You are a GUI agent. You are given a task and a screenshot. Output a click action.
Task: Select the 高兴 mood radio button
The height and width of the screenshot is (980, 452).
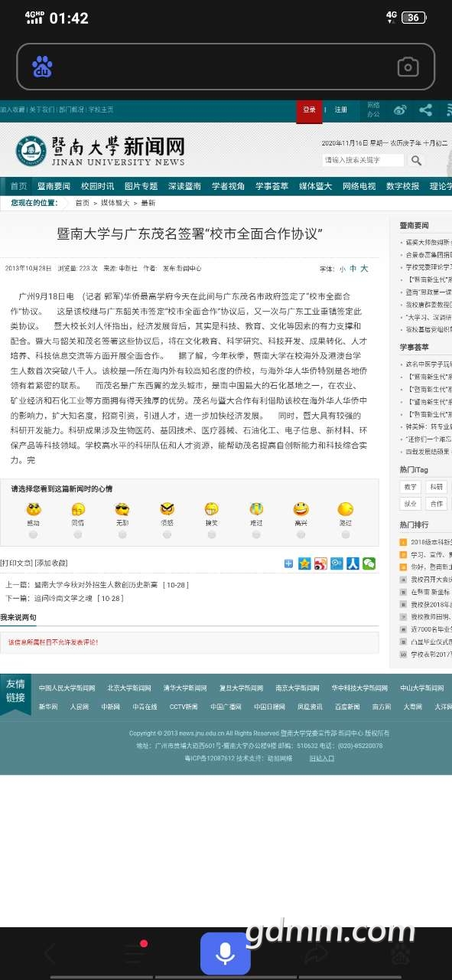tap(301, 534)
